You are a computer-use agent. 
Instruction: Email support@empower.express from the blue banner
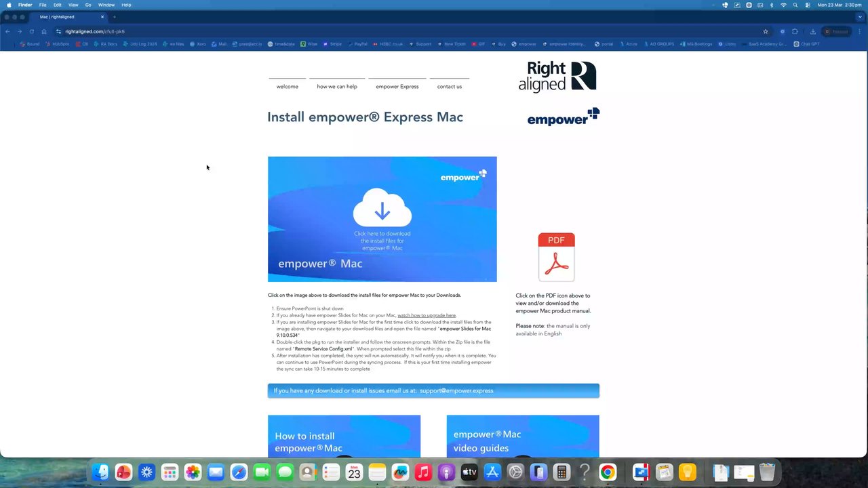pyautogui.click(x=456, y=390)
